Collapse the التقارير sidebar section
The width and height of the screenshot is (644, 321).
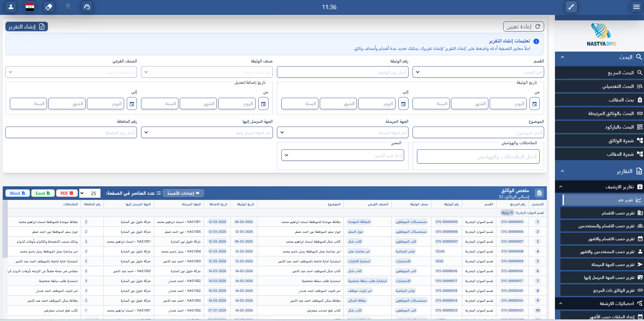562,171
